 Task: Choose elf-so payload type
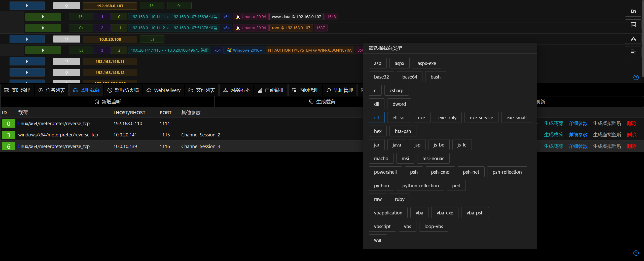tap(399, 118)
